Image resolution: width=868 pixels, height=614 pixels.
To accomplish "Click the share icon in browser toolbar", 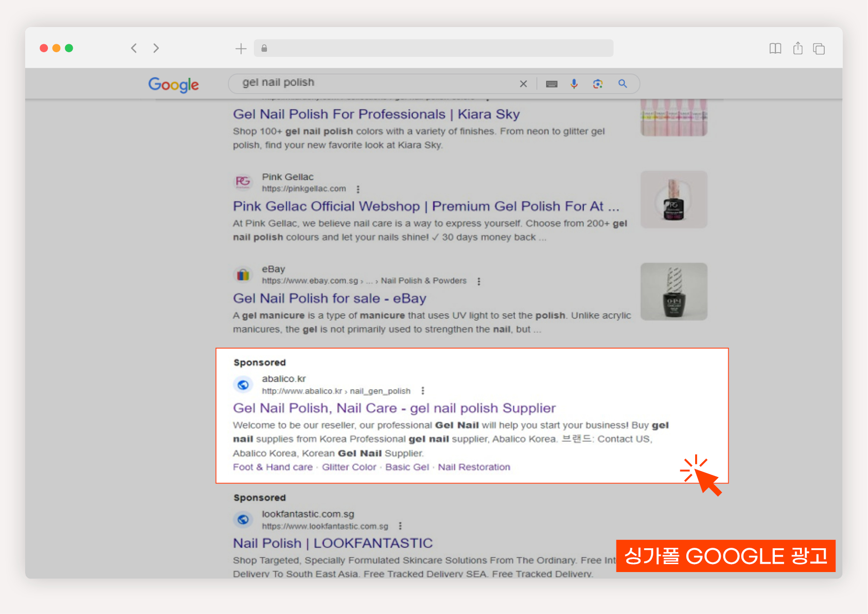I will tap(798, 48).
